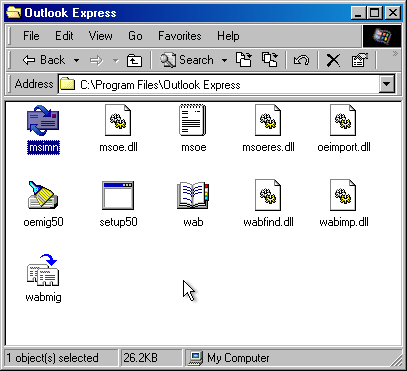Image resolution: width=407 pixels, height=371 pixels.
Task: Expand the Back button history arrow
Action: click(x=76, y=61)
